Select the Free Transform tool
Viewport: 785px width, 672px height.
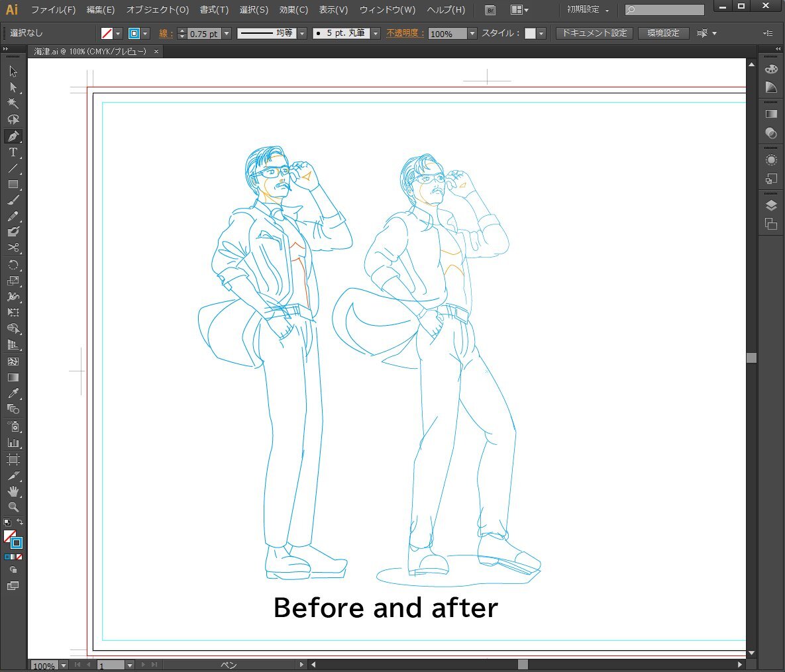pyautogui.click(x=13, y=312)
